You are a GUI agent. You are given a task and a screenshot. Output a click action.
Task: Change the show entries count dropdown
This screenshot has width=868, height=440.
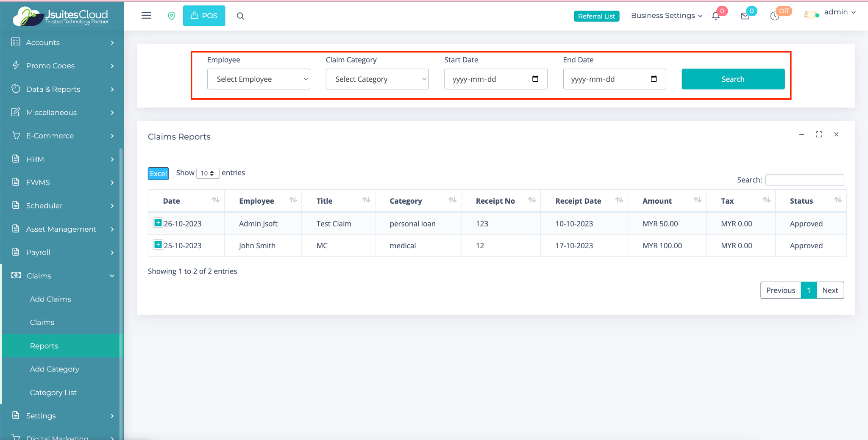click(208, 173)
